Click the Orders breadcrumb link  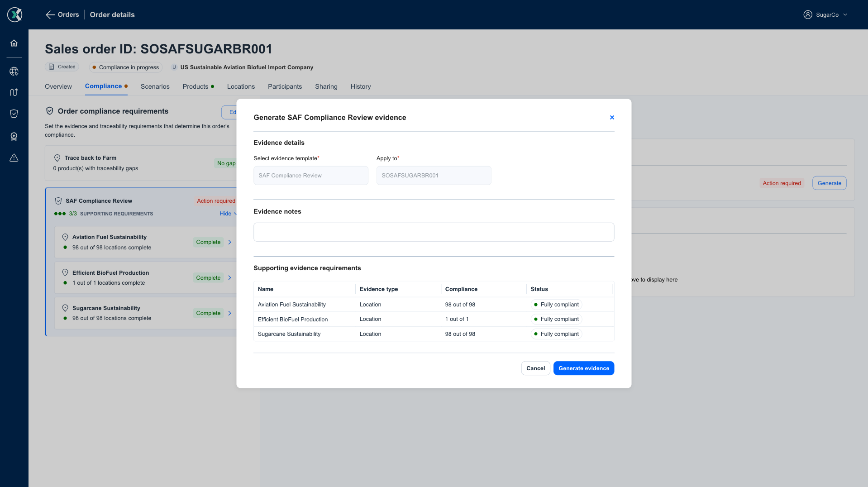click(68, 14)
